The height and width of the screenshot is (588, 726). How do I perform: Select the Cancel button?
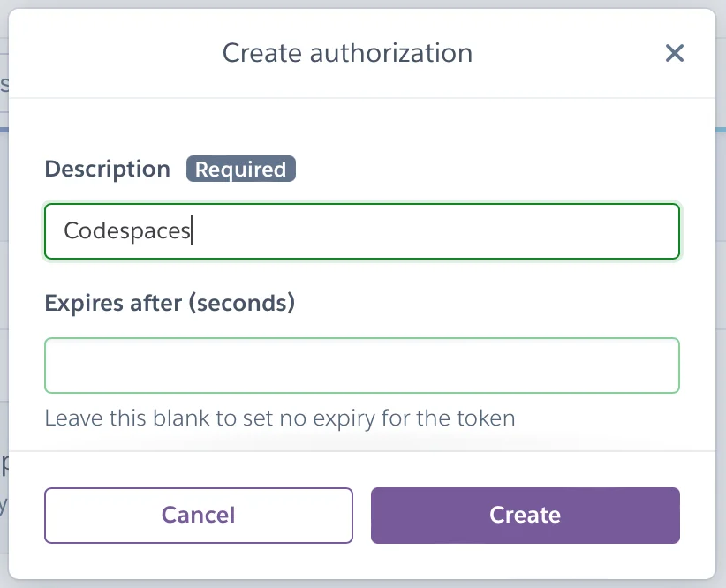pos(198,515)
